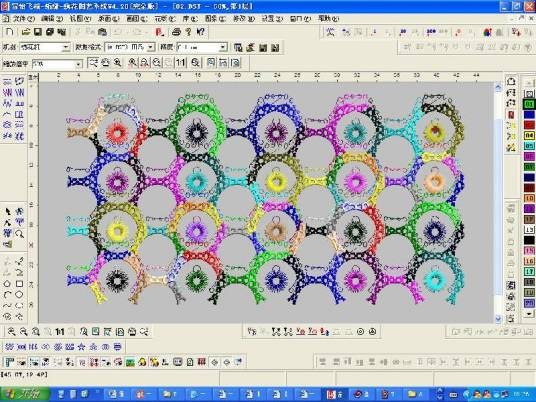536x402 pixels.
Task: Click the question mark help icon
Action: point(188,32)
